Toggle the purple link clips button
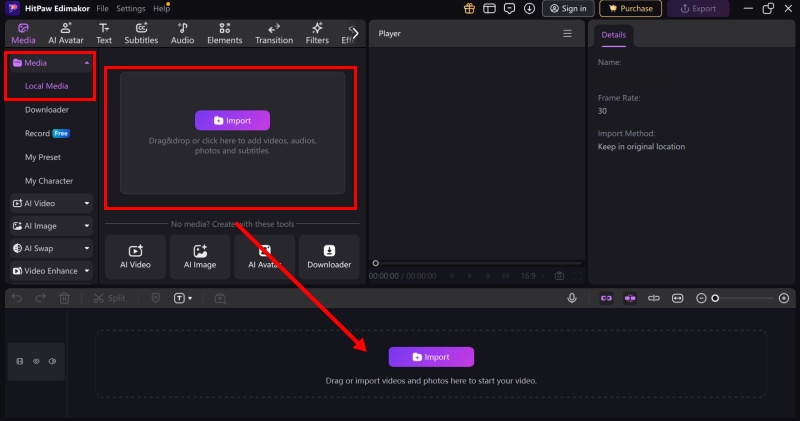Viewport: 800px width, 421px height. tap(606, 298)
